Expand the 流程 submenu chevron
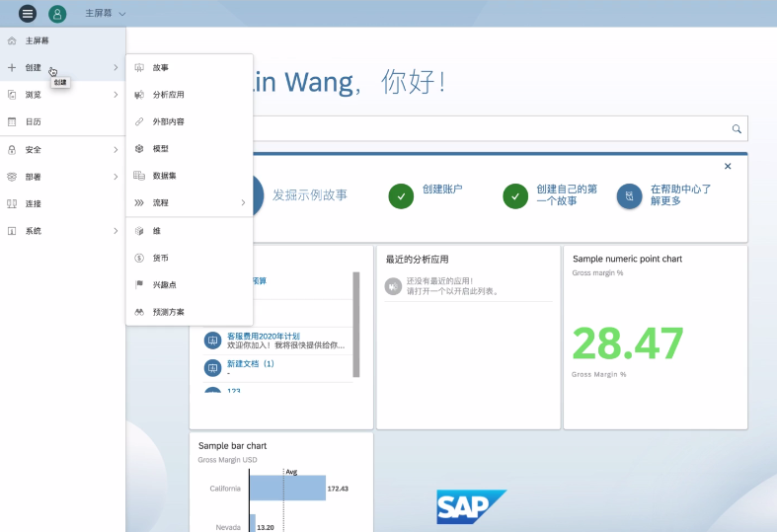Image resolution: width=777 pixels, height=532 pixels. pyautogui.click(x=243, y=202)
